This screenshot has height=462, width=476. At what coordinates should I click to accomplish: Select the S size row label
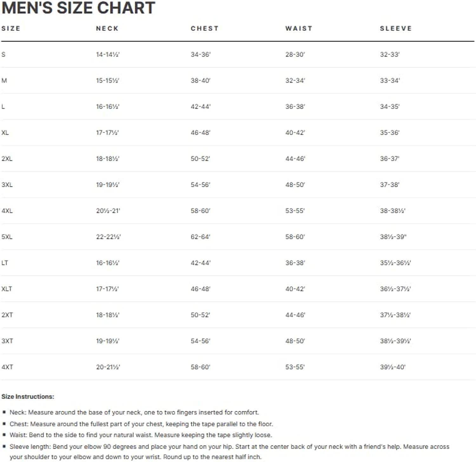3,55
